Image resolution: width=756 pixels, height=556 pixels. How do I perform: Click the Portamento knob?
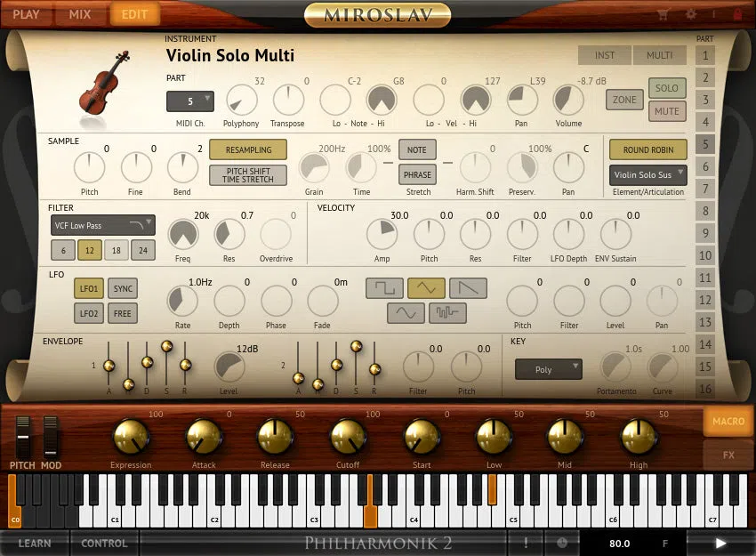615,367
